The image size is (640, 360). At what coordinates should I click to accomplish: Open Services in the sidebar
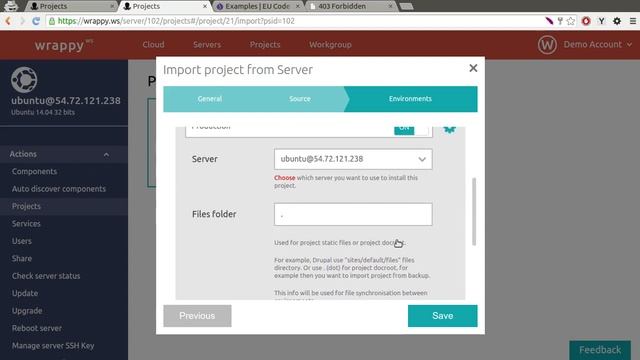26,224
